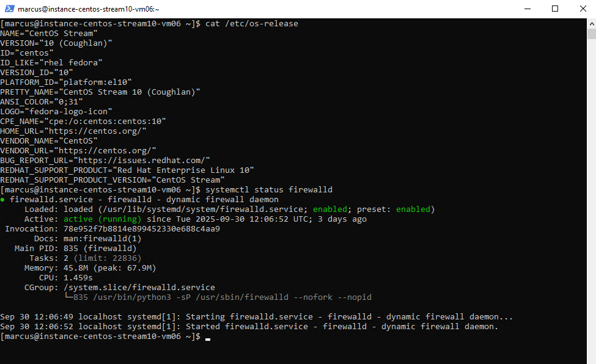
Task: Close the SSH terminal window
Action: [x=582, y=9]
